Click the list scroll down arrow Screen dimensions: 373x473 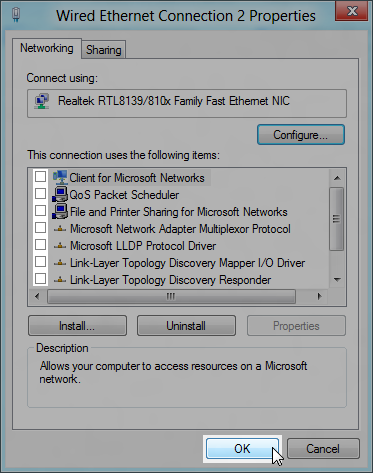point(337,279)
